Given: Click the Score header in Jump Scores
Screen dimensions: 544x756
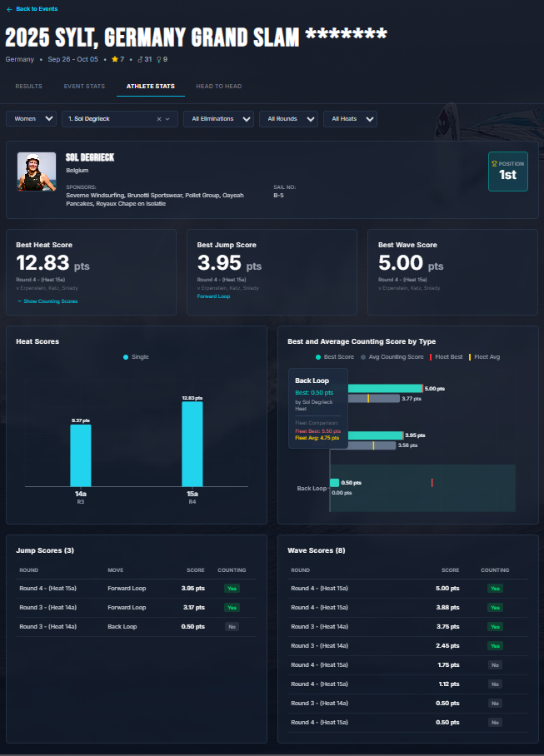Looking at the screenshot, I should tap(196, 570).
